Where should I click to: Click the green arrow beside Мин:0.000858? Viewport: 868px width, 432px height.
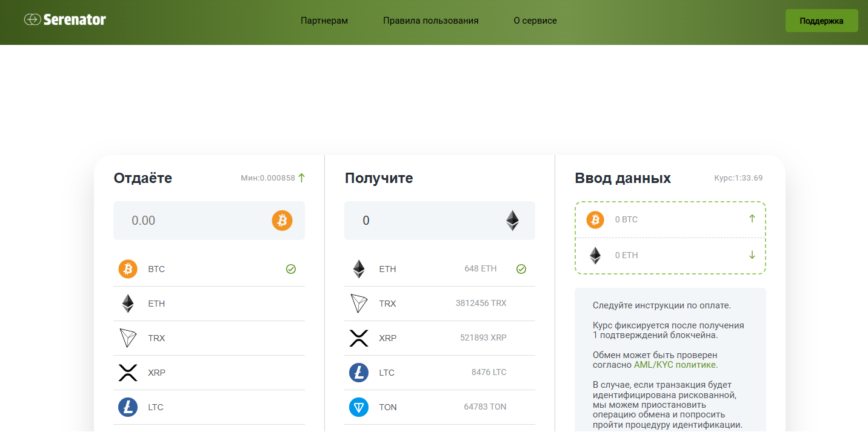click(x=301, y=178)
